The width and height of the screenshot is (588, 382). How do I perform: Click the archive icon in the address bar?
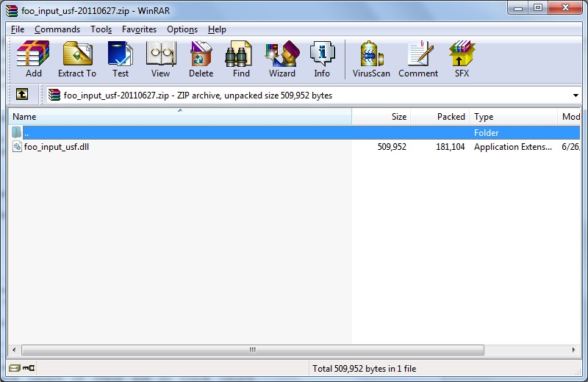point(54,95)
